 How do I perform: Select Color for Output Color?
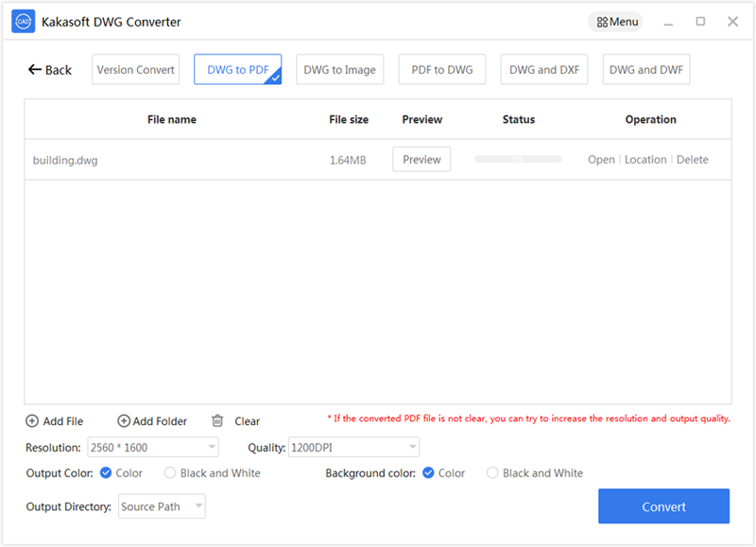pyautogui.click(x=106, y=472)
